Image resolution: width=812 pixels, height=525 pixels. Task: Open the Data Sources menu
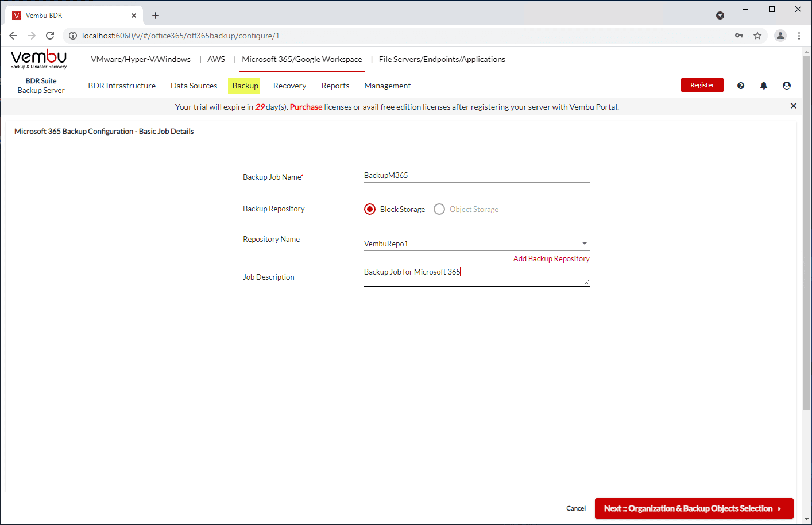[x=194, y=86]
